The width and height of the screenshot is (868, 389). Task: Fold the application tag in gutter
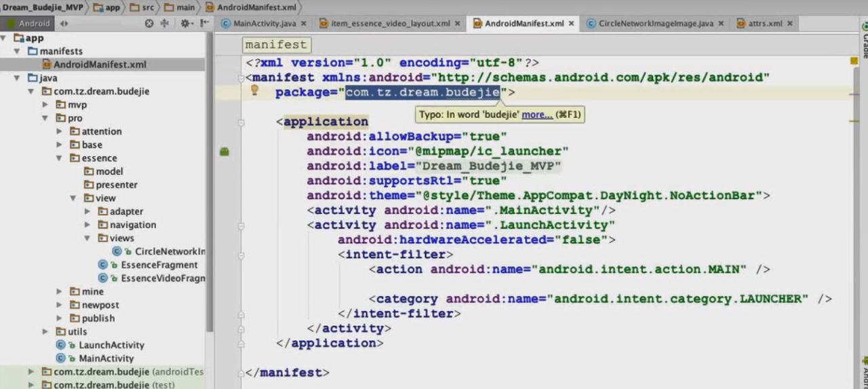tap(241, 122)
